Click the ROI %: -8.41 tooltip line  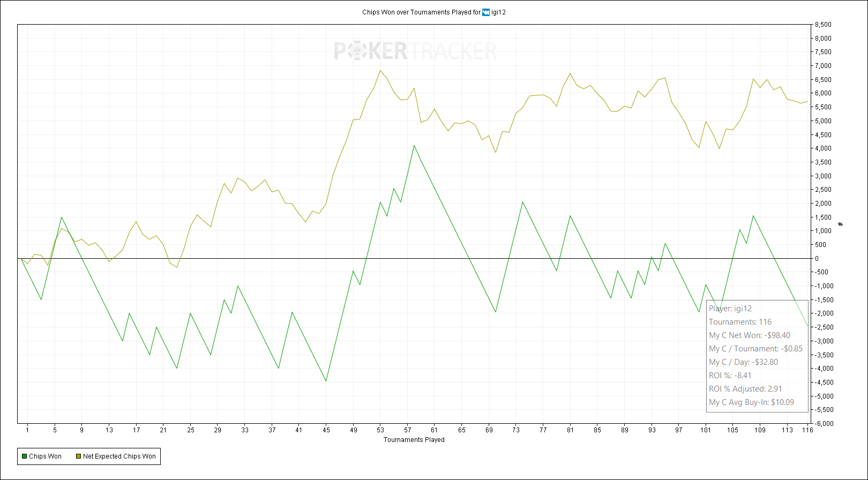click(x=730, y=376)
